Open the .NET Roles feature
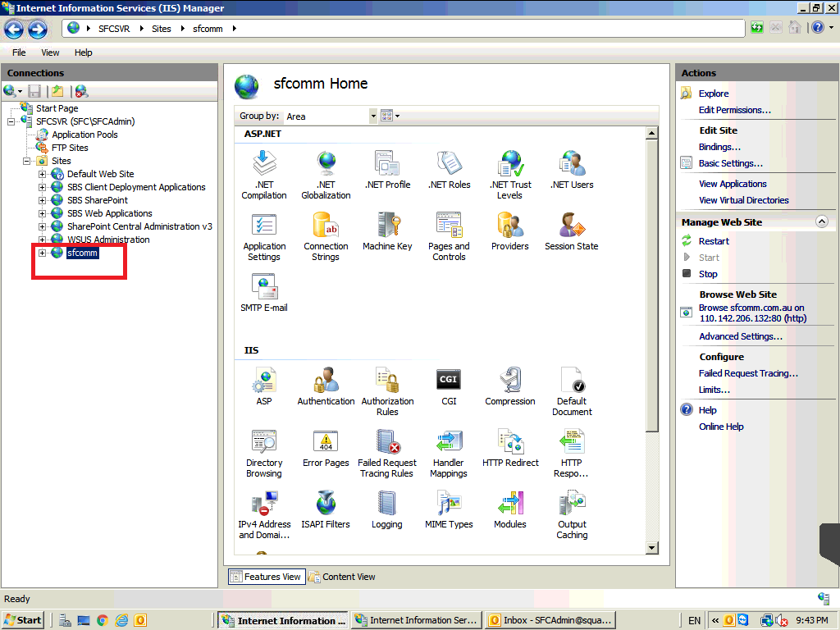 point(449,170)
